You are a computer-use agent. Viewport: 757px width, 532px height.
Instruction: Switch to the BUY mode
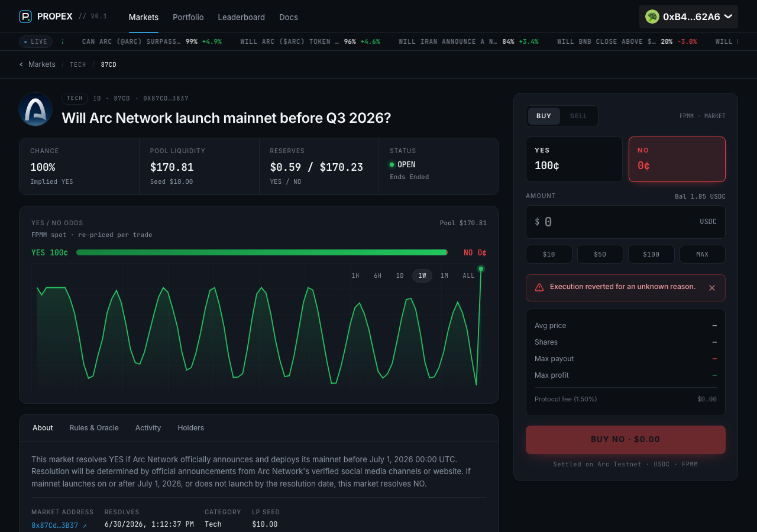click(x=544, y=116)
